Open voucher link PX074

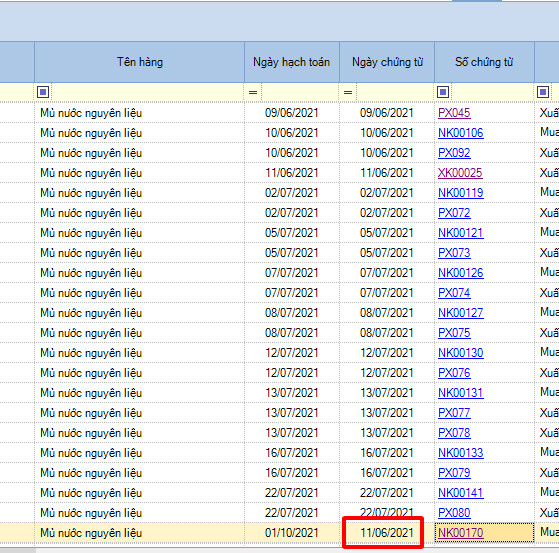[454, 293]
